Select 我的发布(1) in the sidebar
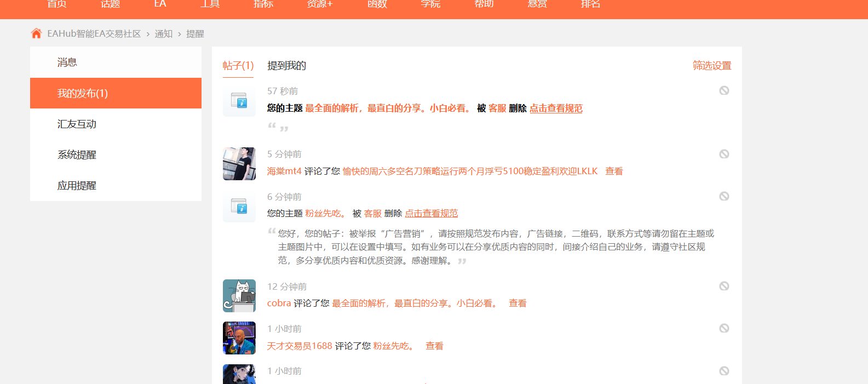Image resolution: width=868 pixels, height=384 pixels. (116, 93)
